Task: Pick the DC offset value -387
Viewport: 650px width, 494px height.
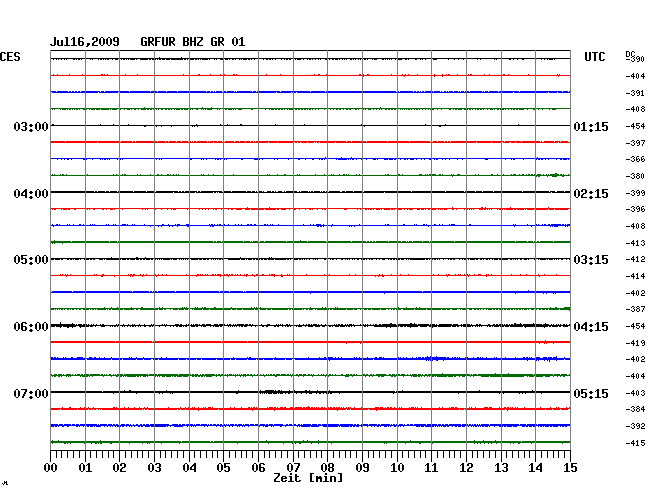Action: pos(635,309)
